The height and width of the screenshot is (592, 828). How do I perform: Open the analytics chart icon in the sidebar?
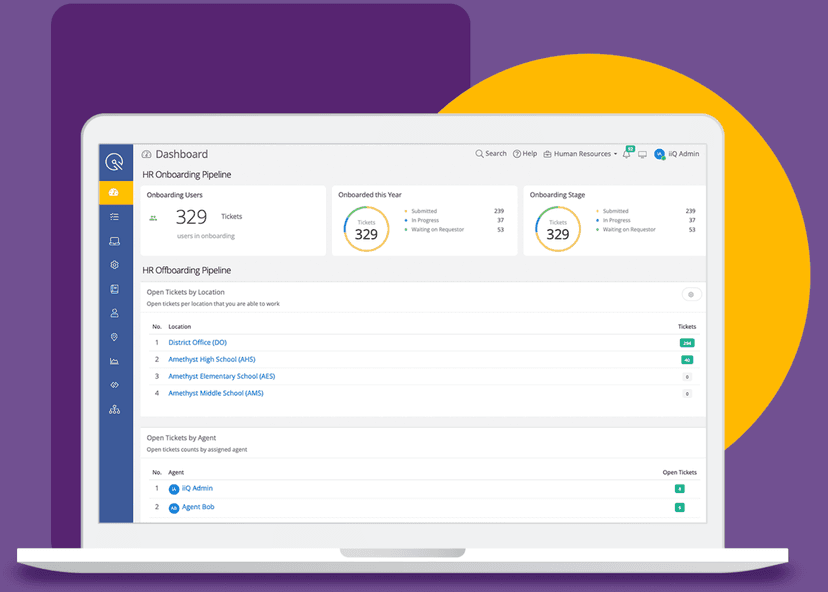point(115,361)
